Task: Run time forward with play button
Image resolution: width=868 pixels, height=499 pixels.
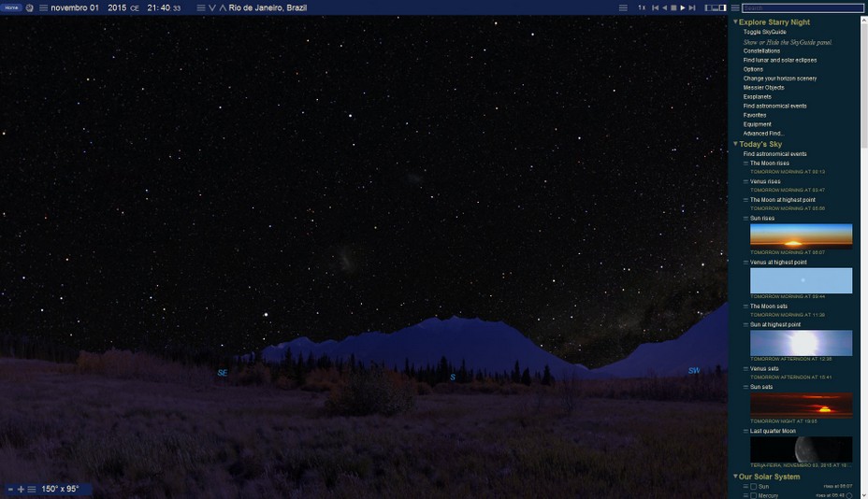Action: (683, 7)
